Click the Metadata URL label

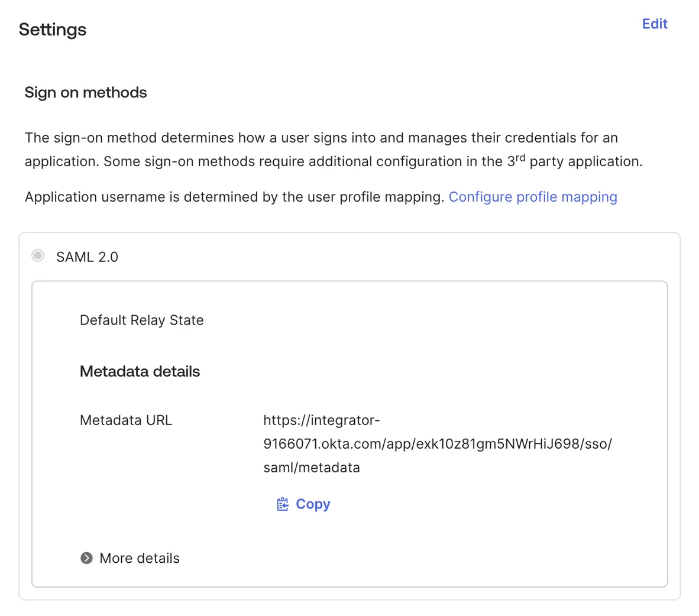coord(126,420)
